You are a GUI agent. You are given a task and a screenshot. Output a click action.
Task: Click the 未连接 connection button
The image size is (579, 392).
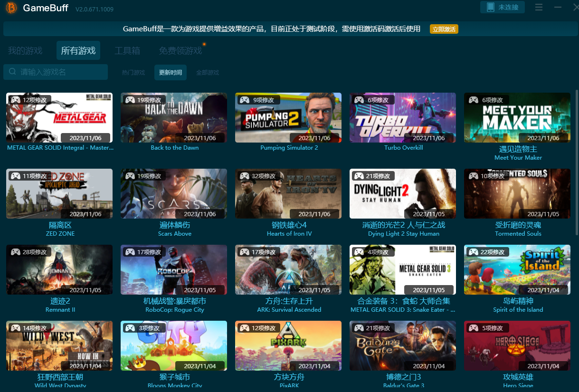click(503, 7)
